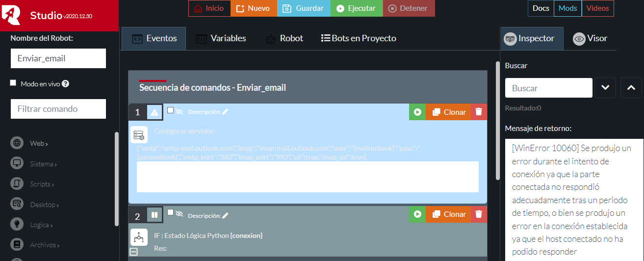Viewport: 644px width, 261px height.
Task: Jump to next search result with down chevron
Action: [x=605, y=88]
